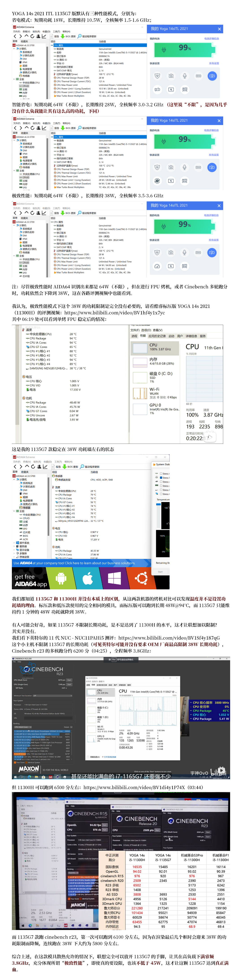Collapse 主板 node in sensor-page AIDA64 tree
Screen dimensions: 242x980
(14, 511)
